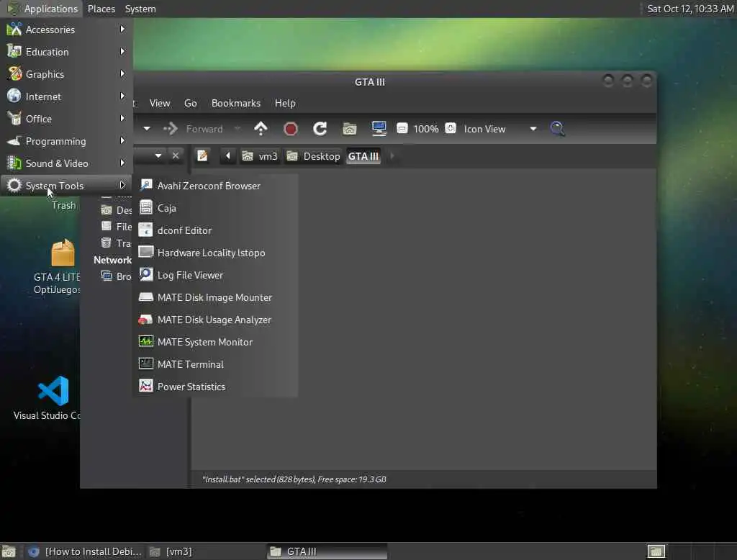Viewport: 737px width, 560px height.
Task: Click the Power Statistics chart icon
Action: pyautogui.click(x=145, y=386)
